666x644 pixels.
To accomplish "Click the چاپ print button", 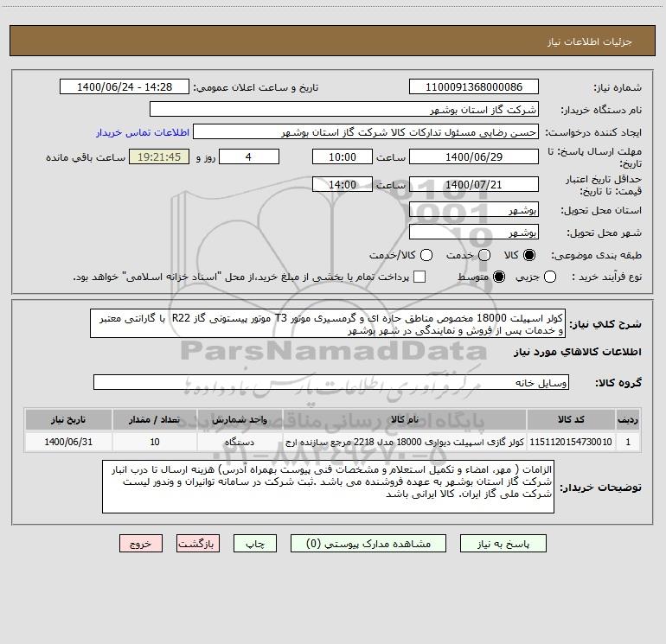I will click(255, 544).
